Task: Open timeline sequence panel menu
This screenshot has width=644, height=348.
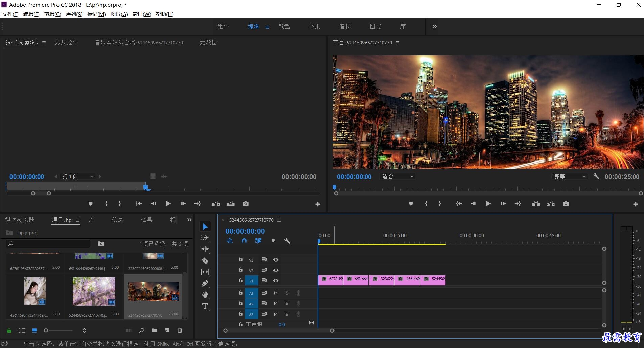Action: tap(279, 220)
